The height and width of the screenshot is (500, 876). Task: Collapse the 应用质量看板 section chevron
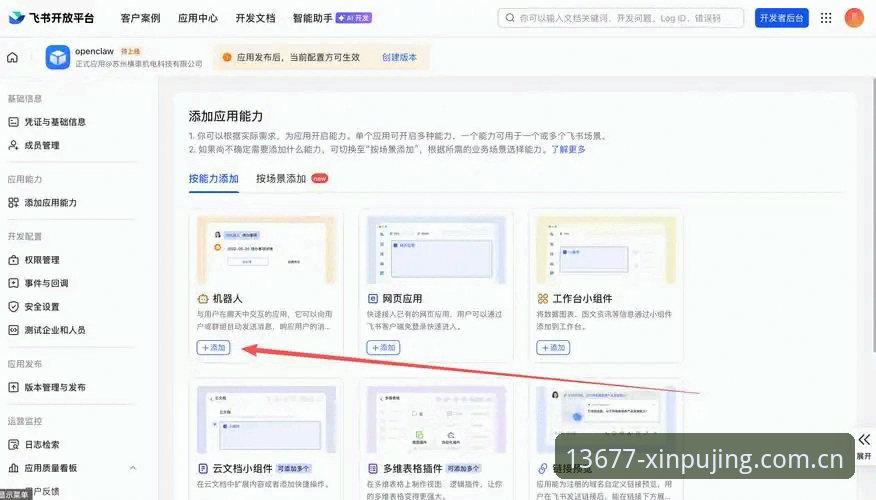tap(133, 468)
